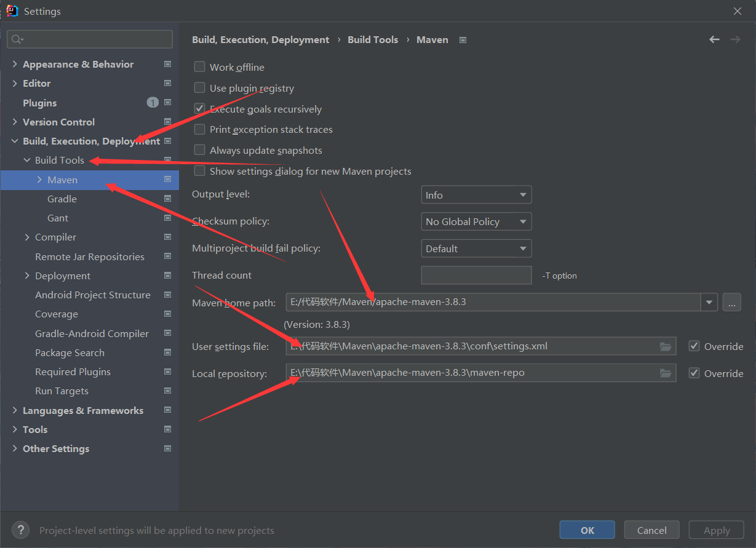Click the project-level icon beside Deployment
756x548 pixels.
[167, 276]
